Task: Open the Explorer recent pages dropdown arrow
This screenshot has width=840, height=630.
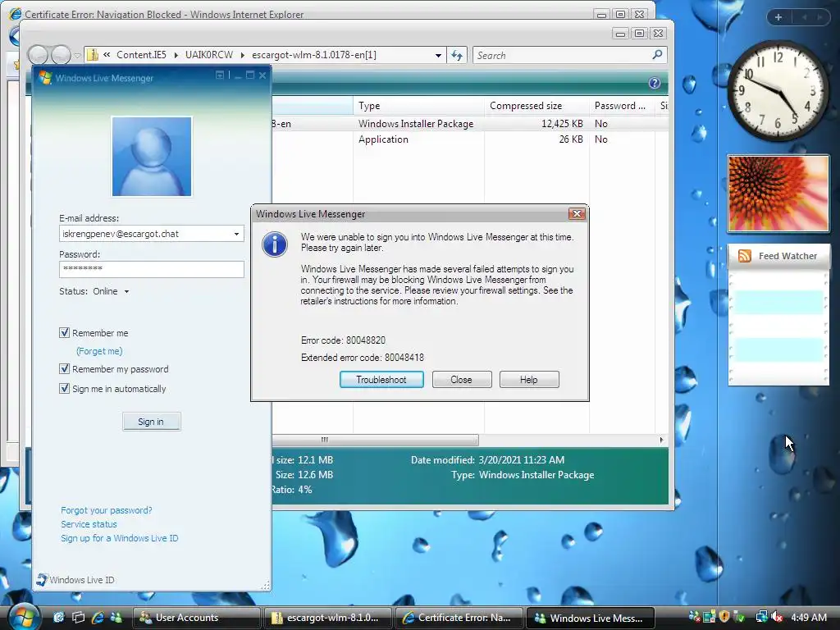Action: click(x=77, y=55)
